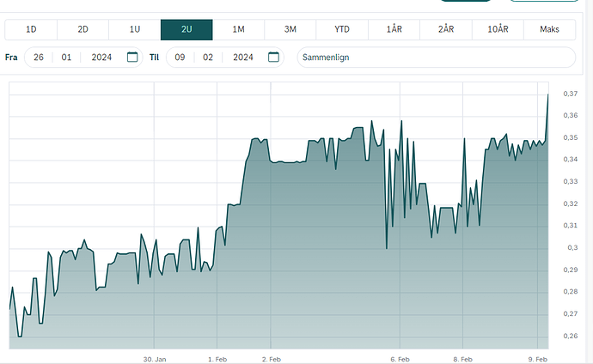Viewport: 593px width, 364px height.
Task: Show the 3M chart period
Action: (x=290, y=29)
